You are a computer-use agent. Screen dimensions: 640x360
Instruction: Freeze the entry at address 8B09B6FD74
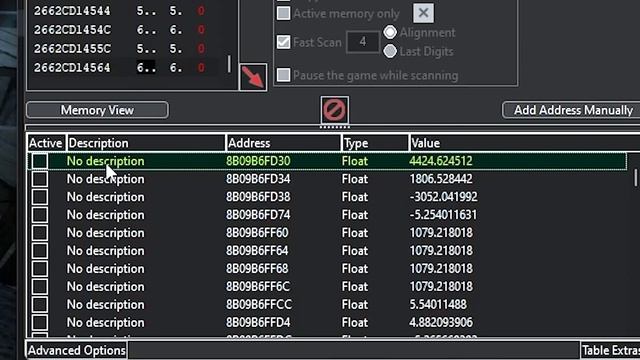tap(40, 215)
